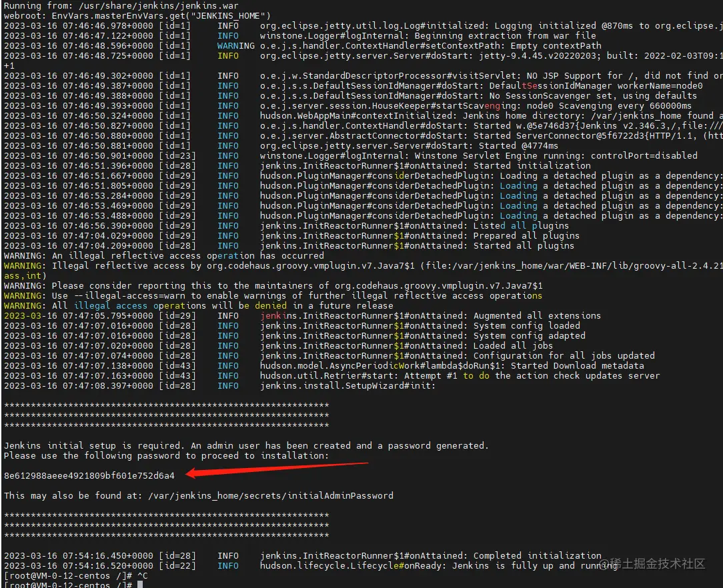The image size is (723, 588).
Task: Click the password 8e612988aeee4921809bf601e752d6a4
Action: point(89,475)
